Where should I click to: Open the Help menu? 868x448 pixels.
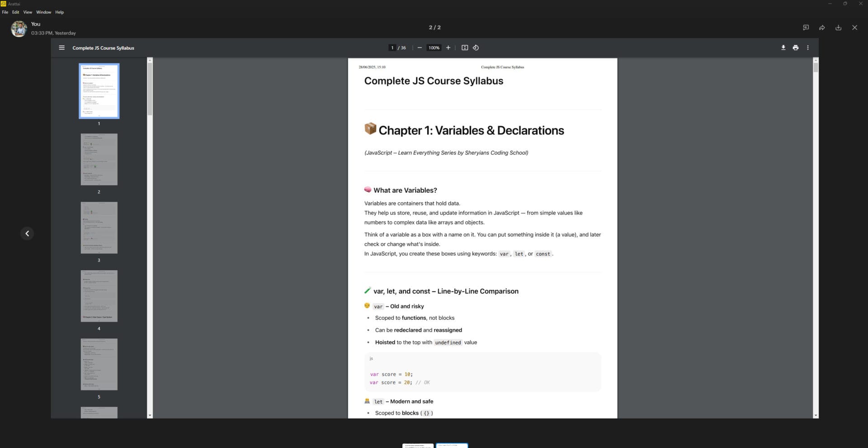pos(60,12)
